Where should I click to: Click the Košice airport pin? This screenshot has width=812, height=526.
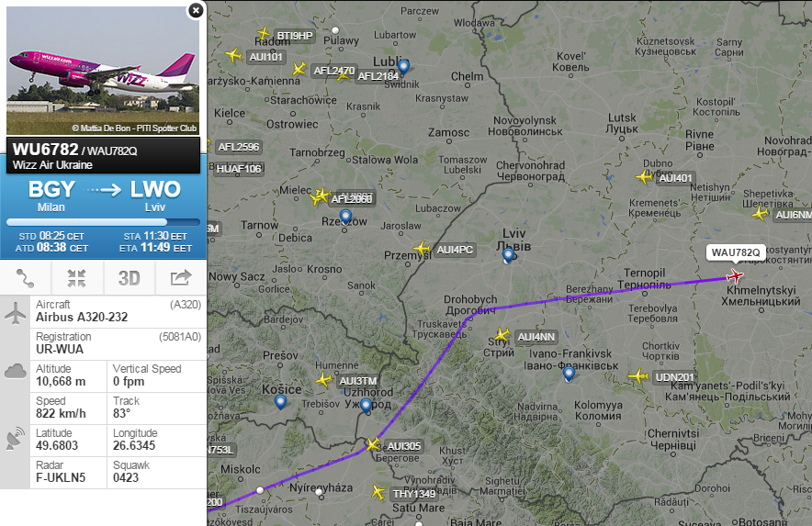(x=280, y=402)
